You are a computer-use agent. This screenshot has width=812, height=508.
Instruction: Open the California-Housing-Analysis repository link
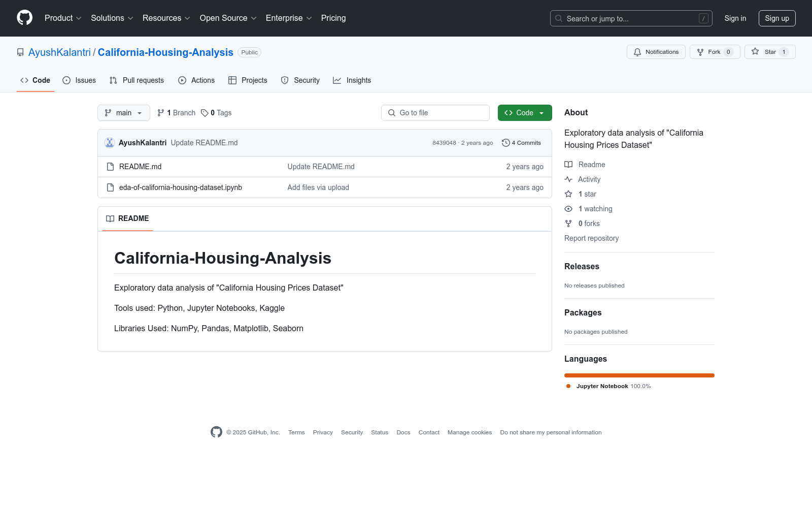[x=165, y=52]
